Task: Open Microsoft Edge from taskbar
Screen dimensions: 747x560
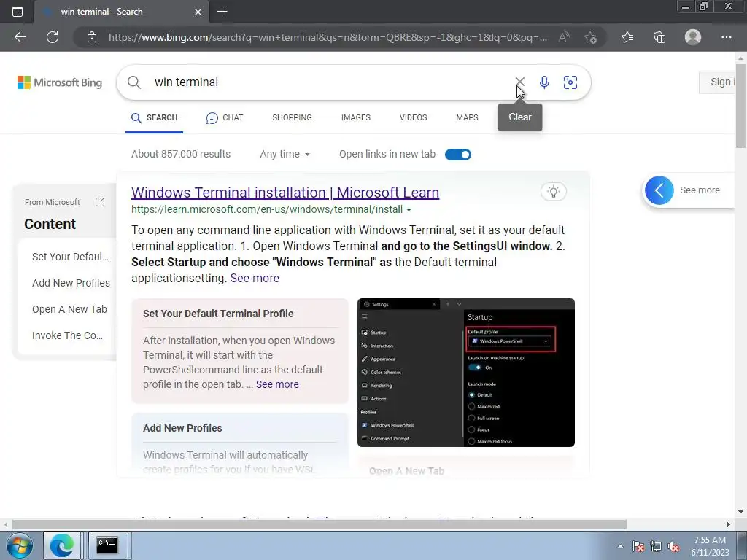Action: 62,545
